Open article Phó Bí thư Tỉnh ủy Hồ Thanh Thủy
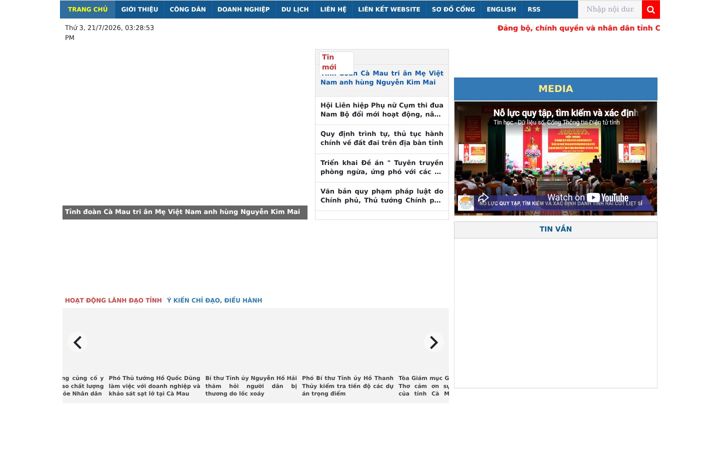The image size is (720, 450). click(348, 386)
